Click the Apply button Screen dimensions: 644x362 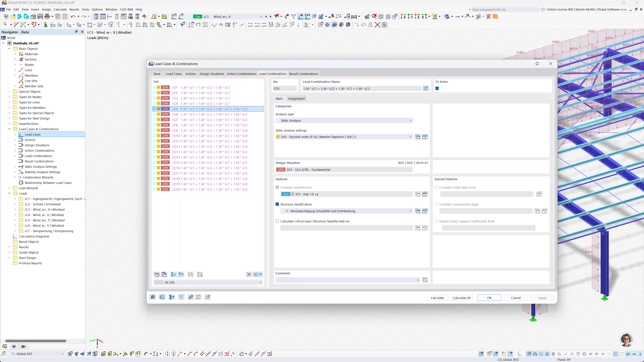542,297
